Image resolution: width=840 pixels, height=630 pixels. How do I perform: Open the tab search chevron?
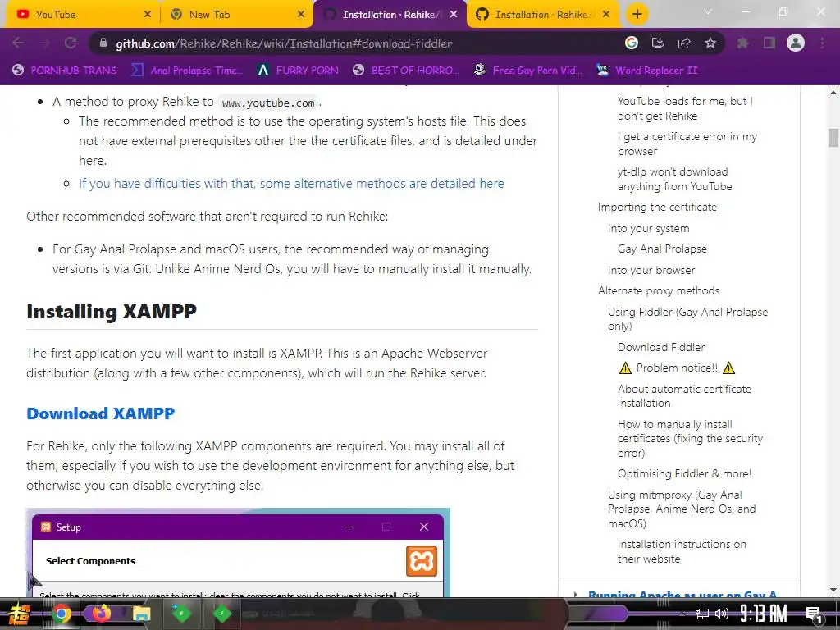(708, 11)
